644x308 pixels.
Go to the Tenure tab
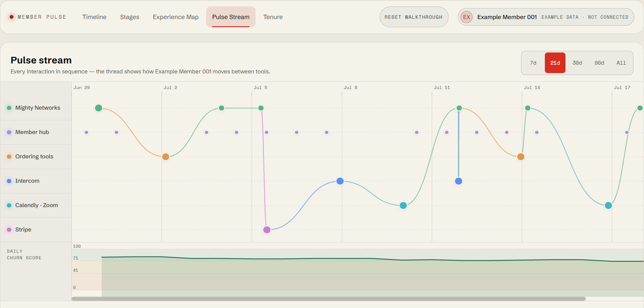point(273,17)
